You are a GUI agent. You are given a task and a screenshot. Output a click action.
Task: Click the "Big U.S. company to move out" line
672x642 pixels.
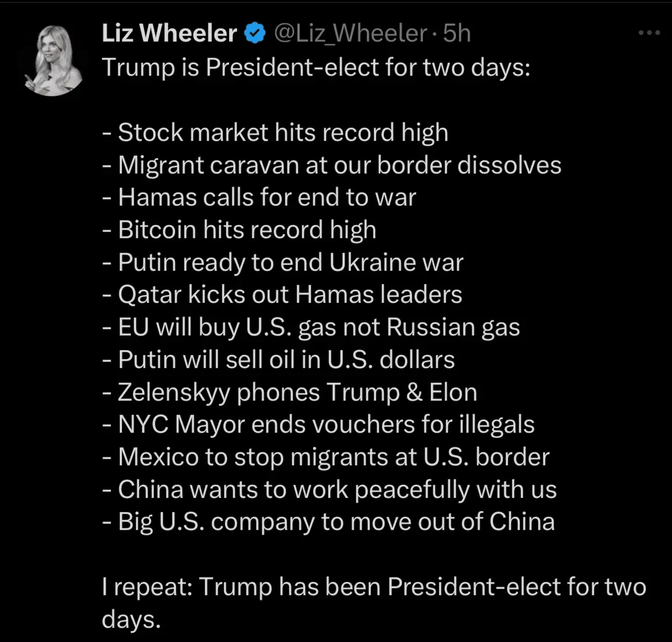click(336, 522)
